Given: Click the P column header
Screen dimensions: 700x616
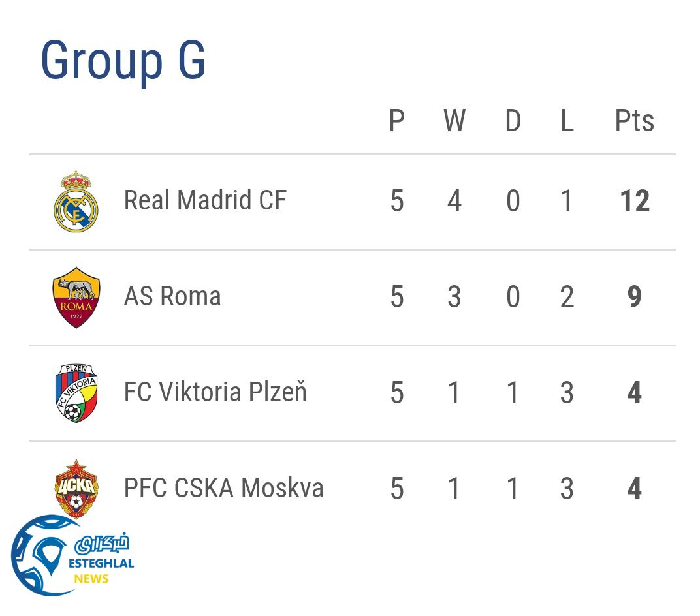Looking at the screenshot, I should pyautogui.click(x=396, y=121).
